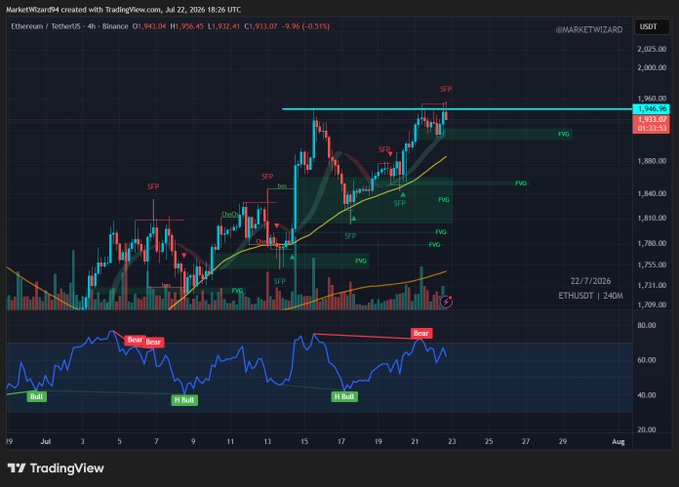This screenshot has height=487, width=679.
Task: Click the change value -9.96 (-0.51%)
Action: pyautogui.click(x=306, y=26)
